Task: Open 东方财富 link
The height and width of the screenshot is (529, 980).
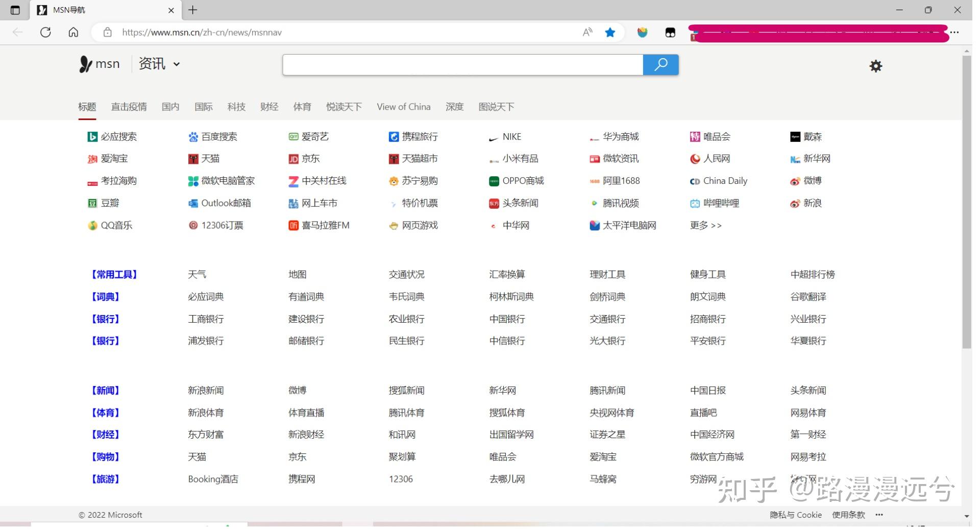Action: pyautogui.click(x=207, y=438)
